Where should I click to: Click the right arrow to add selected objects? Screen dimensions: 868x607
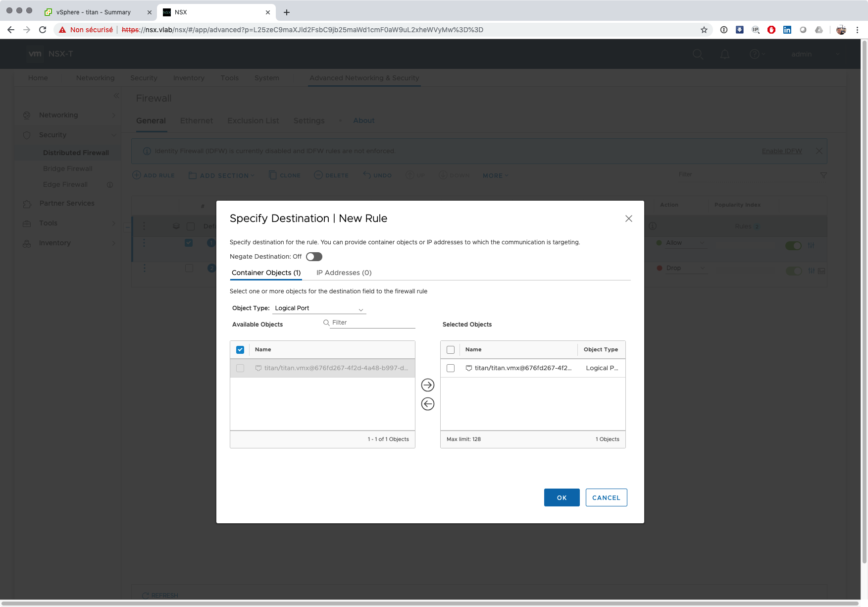pyautogui.click(x=427, y=385)
